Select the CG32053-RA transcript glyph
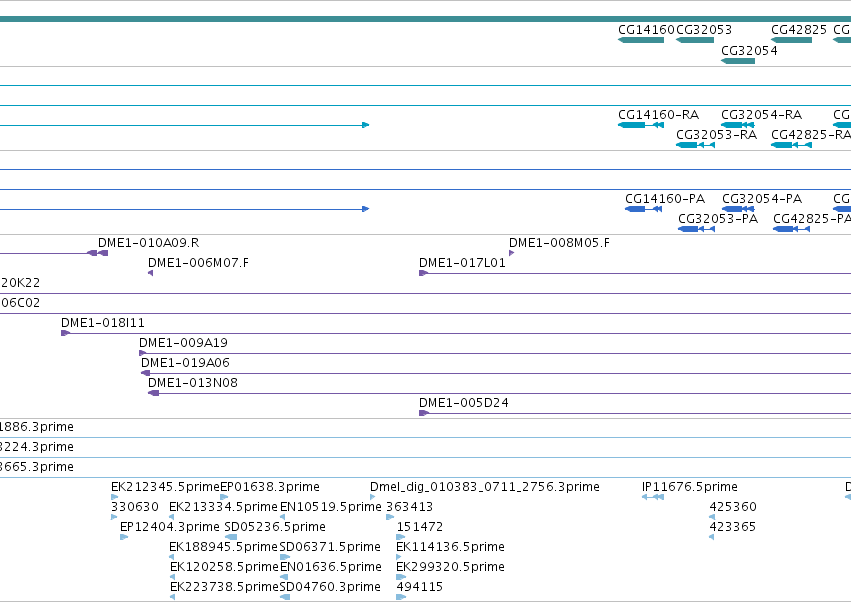The image size is (851, 602). 695,145
